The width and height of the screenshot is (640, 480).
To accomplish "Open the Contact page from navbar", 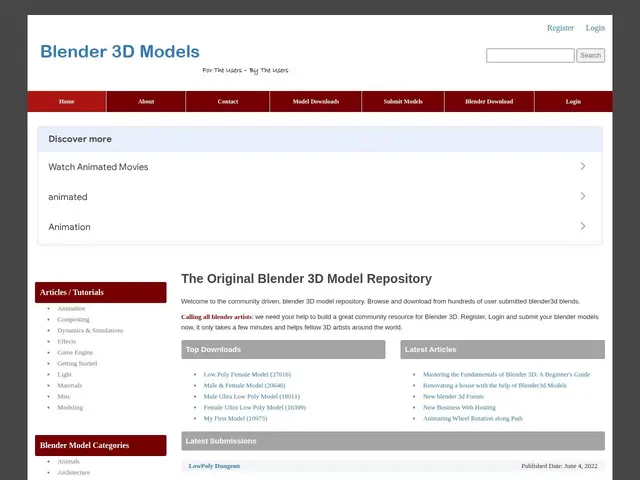I will (228, 102).
